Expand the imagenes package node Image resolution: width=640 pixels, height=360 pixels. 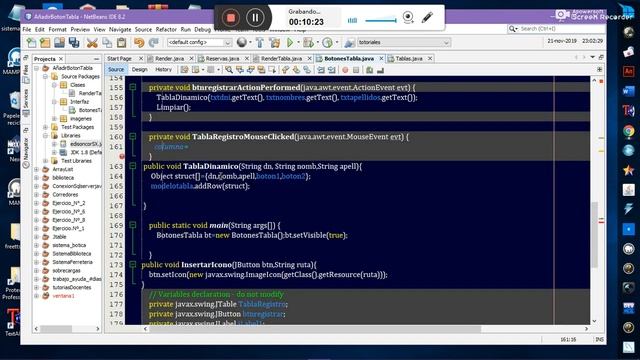54,119
